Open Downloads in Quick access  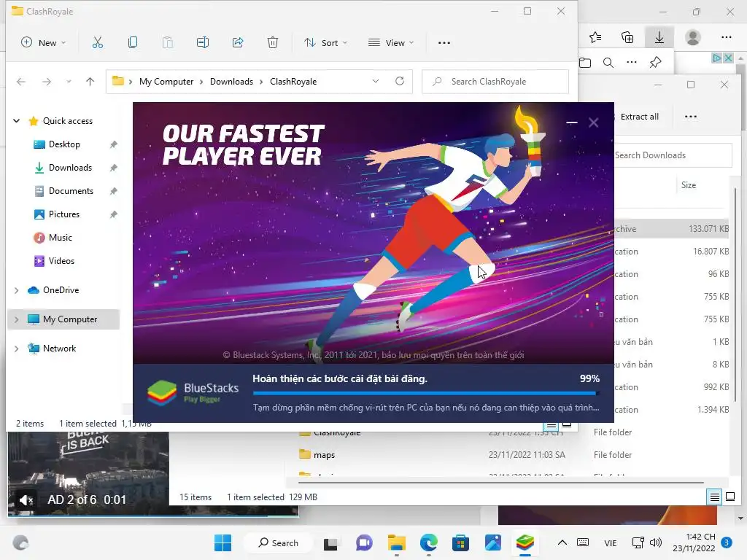click(70, 168)
